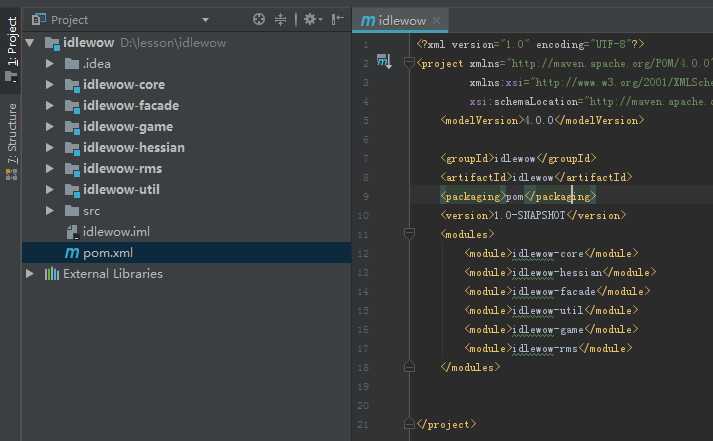Click Scroll from Source target icon
Viewport: 713px width, 441px height.
[x=259, y=20]
